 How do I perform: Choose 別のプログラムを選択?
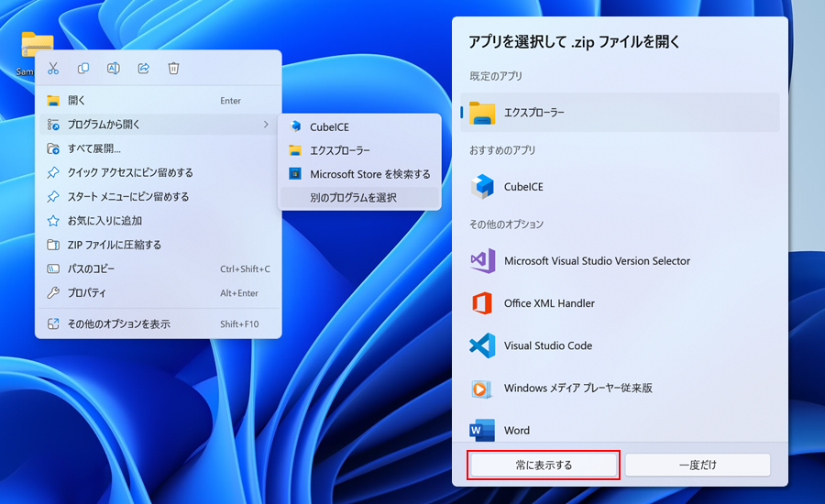pyautogui.click(x=360, y=198)
